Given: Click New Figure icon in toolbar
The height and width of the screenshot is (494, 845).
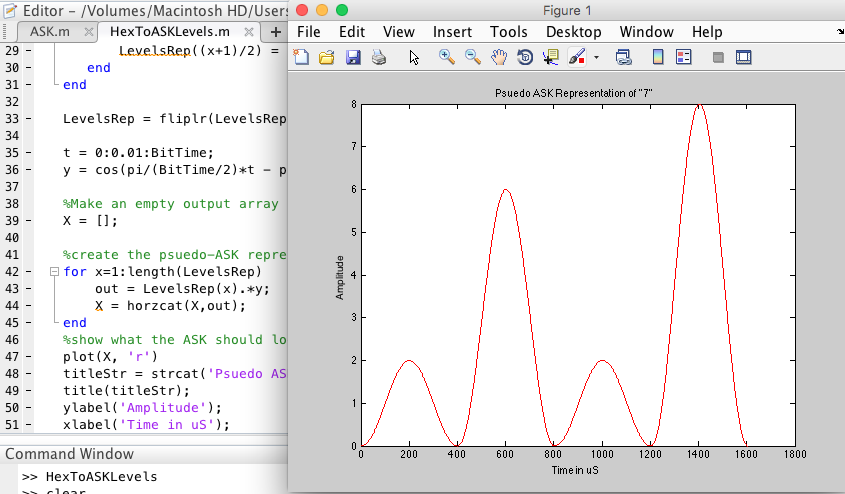Looking at the screenshot, I should pos(301,57).
